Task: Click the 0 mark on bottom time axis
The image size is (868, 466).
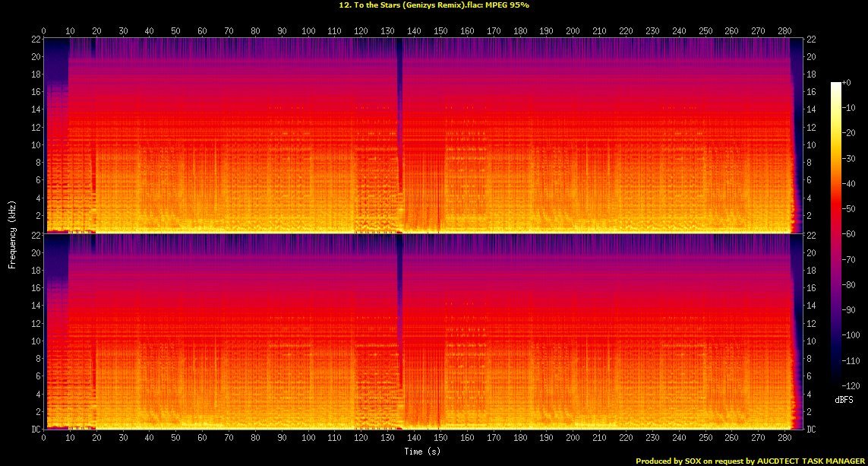Action: 43,439
